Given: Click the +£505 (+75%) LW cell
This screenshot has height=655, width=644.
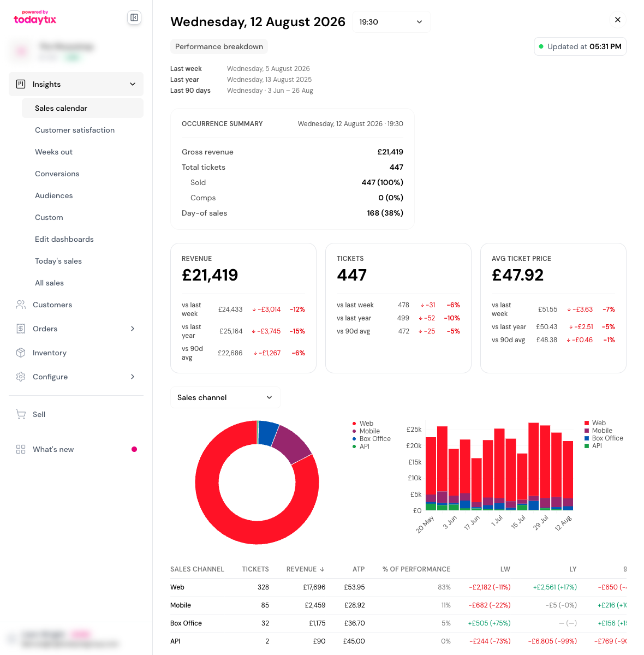Looking at the screenshot, I should (x=489, y=623).
